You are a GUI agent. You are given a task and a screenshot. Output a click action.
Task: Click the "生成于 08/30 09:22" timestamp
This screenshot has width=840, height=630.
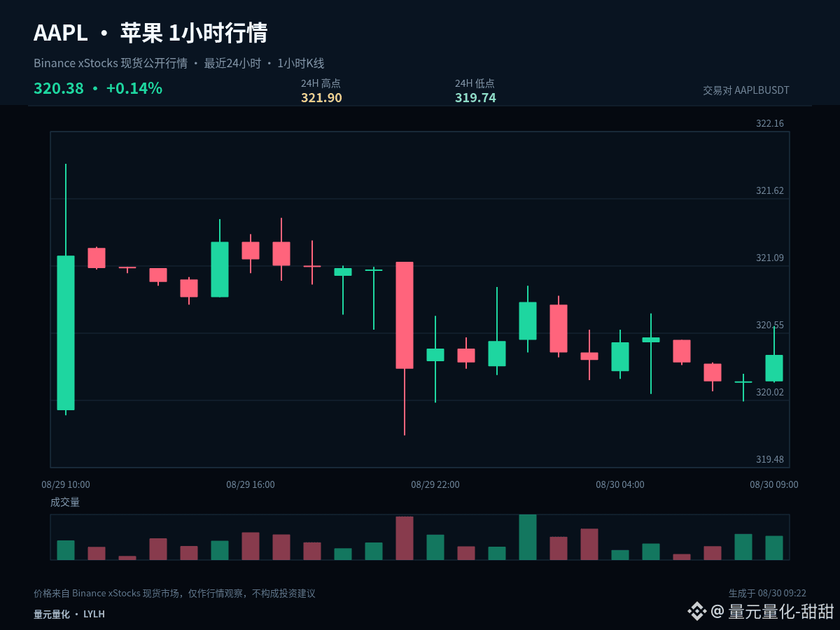(x=767, y=594)
